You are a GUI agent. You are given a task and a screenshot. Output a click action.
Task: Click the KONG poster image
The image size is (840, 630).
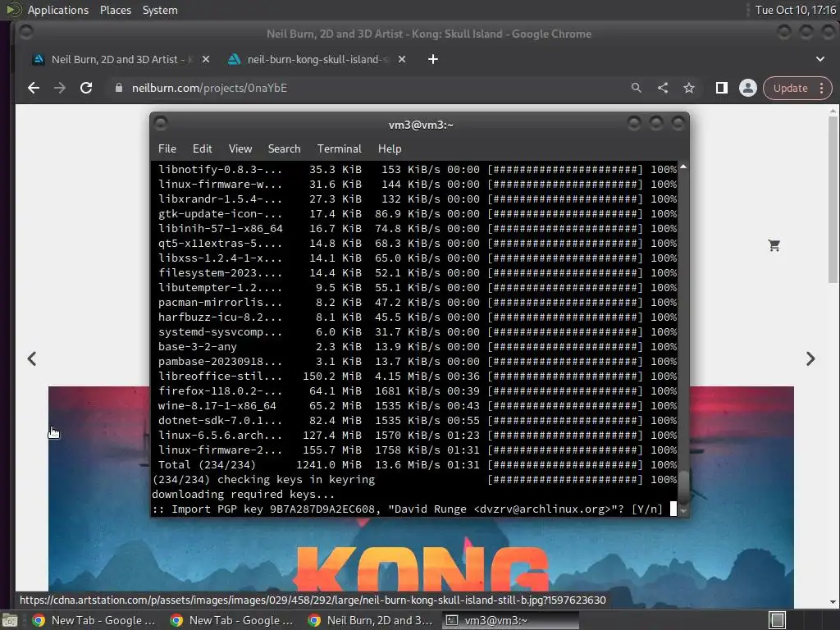(421, 557)
